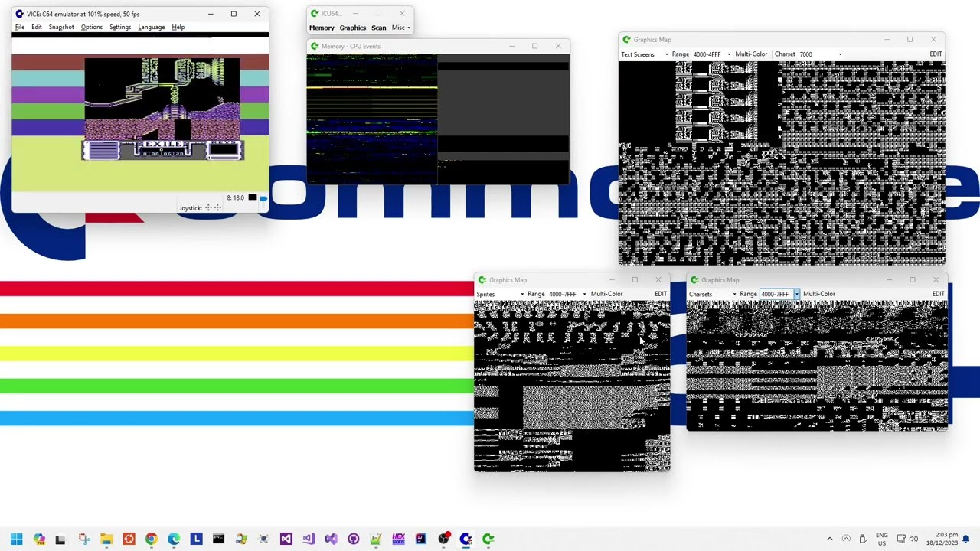Click the C64 emulator game screen
The image size is (980, 551).
[x=140, y=112]
